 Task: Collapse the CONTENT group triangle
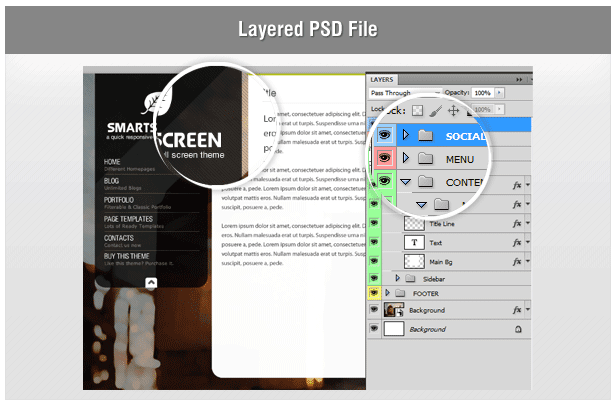[405, 182]
